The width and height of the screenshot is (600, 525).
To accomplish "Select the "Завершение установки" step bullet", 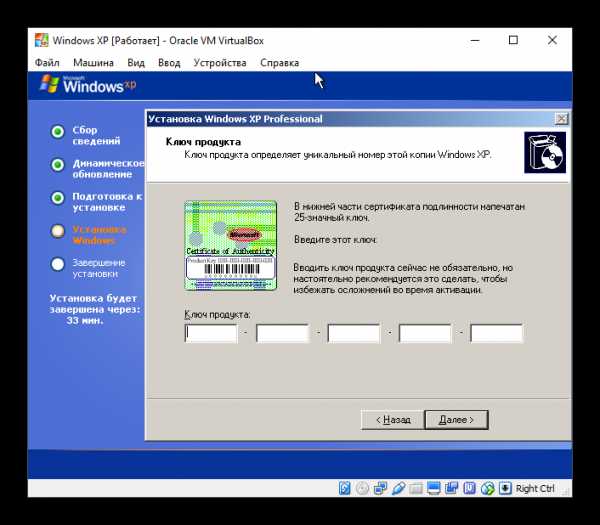I will click(58, 264).
